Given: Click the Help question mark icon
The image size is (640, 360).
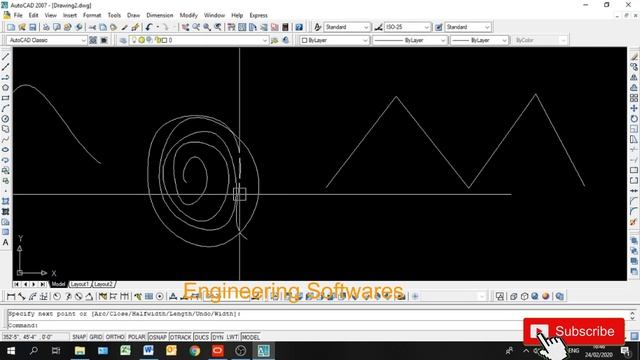Looking at the screenshot, I should pyautogui.click(x=299, y=27).
